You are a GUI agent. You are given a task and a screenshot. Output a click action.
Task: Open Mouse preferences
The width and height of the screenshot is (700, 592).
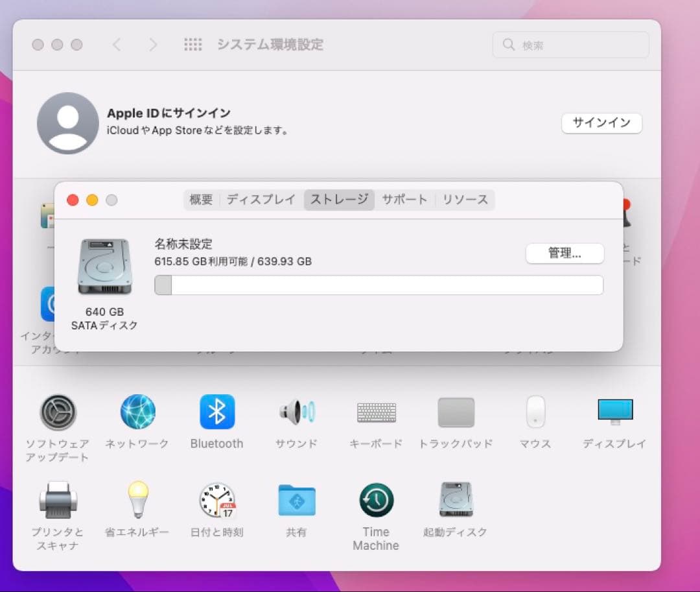pyautogui.click(x=535, y=412)
